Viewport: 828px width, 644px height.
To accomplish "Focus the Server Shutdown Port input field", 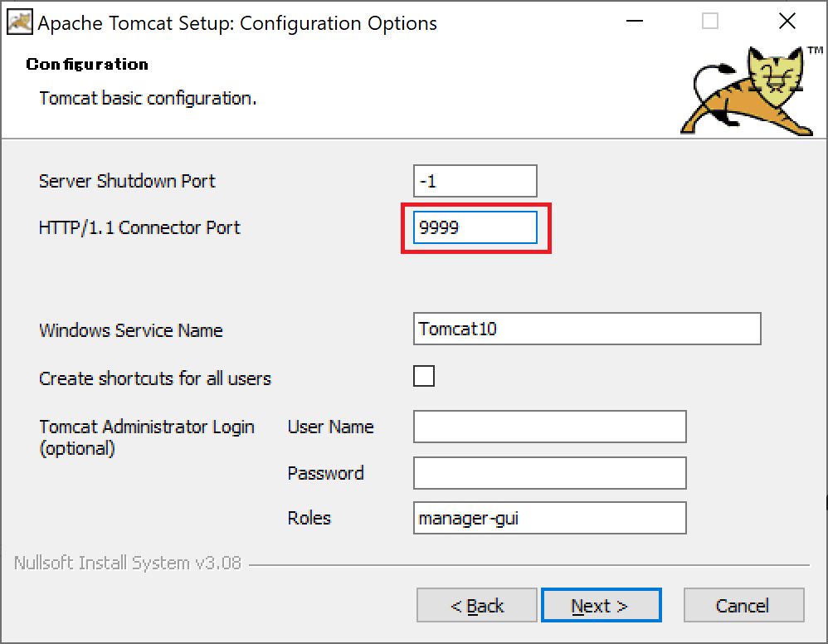I will [475, 181].
